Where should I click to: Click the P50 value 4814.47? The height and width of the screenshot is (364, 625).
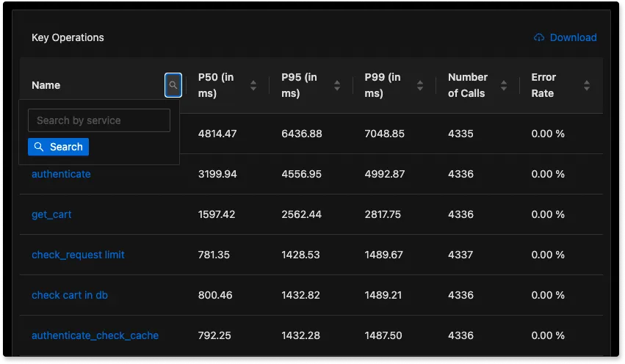pos(217,134)
